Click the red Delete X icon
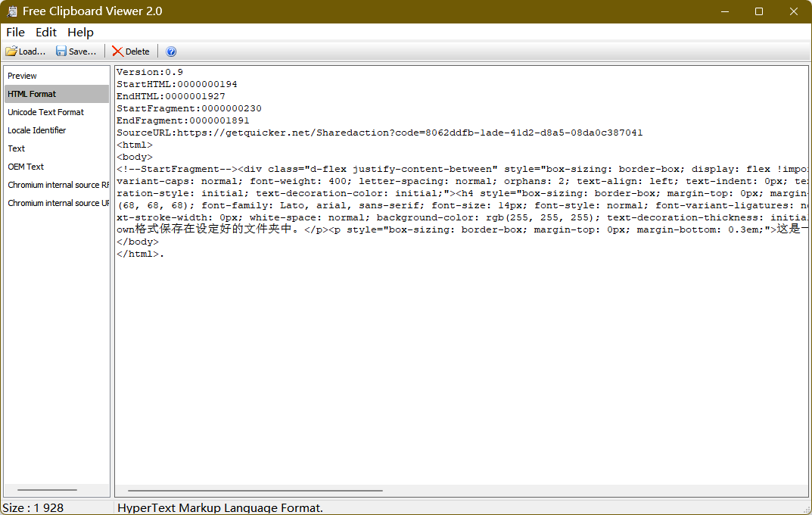The height and width of the screenshot is (515, 812). tap(117, 51)
